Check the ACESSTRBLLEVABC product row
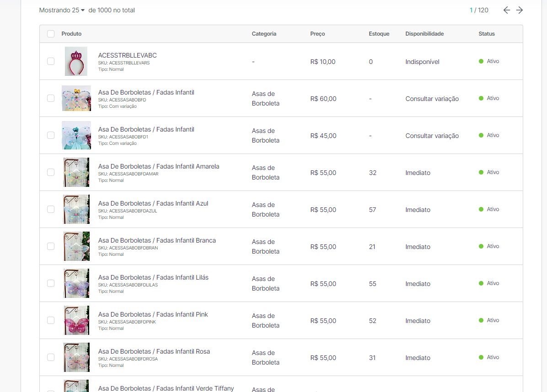Image resolution: width=547 pixels, height=392 pixels. point(51,61)
